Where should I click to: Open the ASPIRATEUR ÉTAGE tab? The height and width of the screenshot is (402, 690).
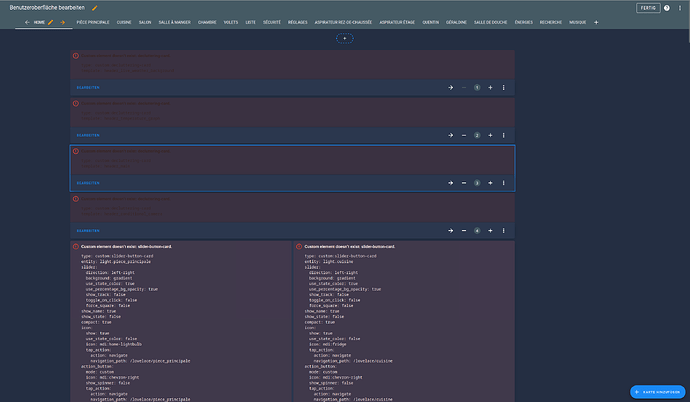(397, 22)
